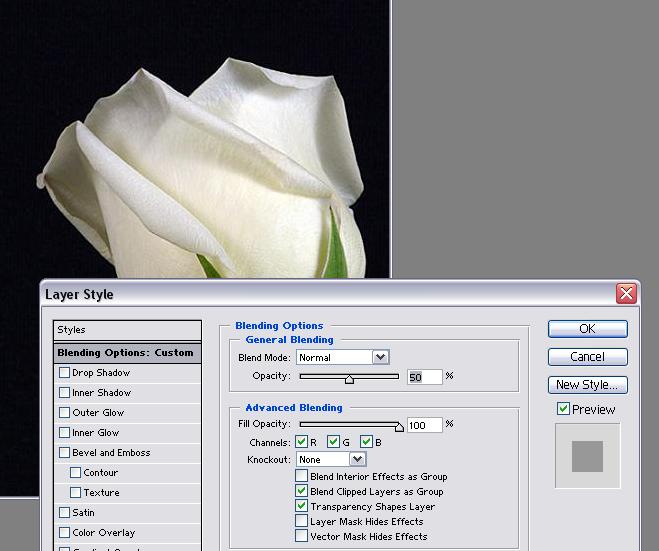This screenshot has width=659, height=551.
Task: Enable the Inner Glow checkbox
Action: click(64, 432)
